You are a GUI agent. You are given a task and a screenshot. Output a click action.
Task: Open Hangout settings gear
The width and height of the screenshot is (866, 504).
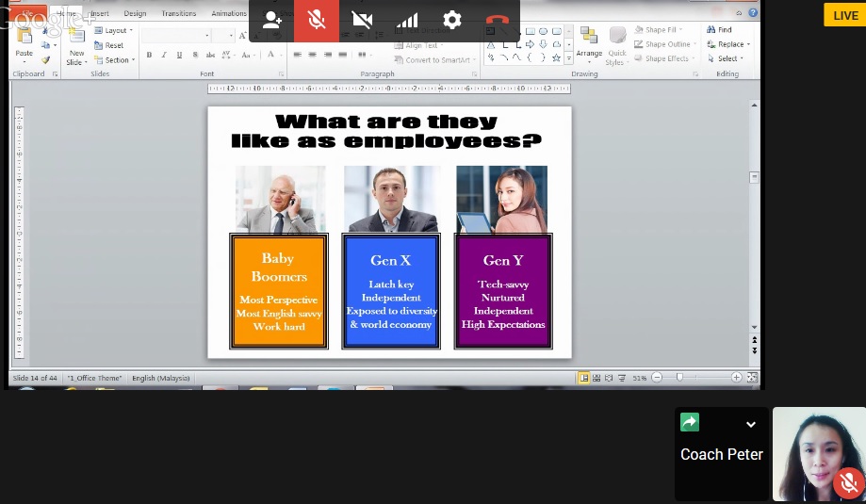[451, 21]
